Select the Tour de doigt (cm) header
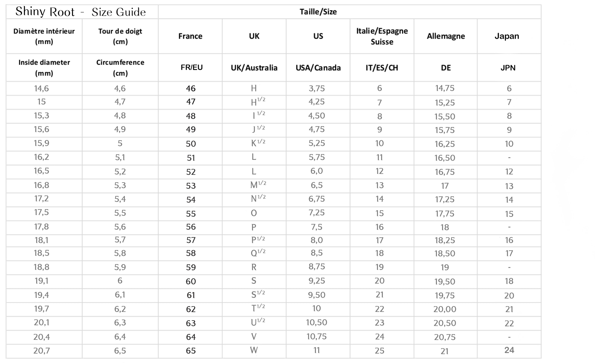 click(120, 36)
